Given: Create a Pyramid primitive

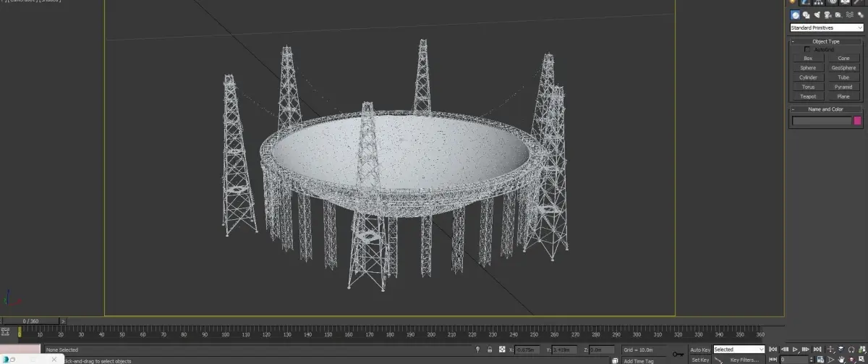Looking at the screenshot, I should coord(843,87).
